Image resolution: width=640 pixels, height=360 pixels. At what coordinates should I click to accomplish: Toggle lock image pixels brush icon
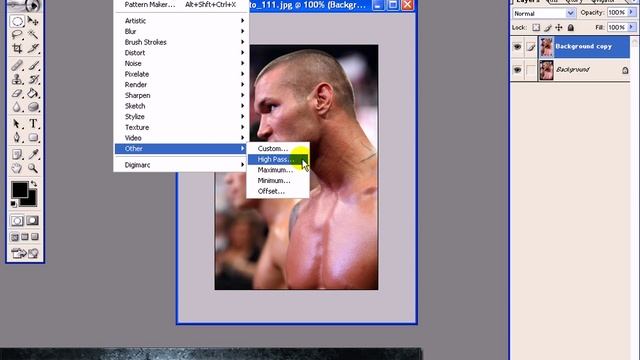(x=548, y=28)
